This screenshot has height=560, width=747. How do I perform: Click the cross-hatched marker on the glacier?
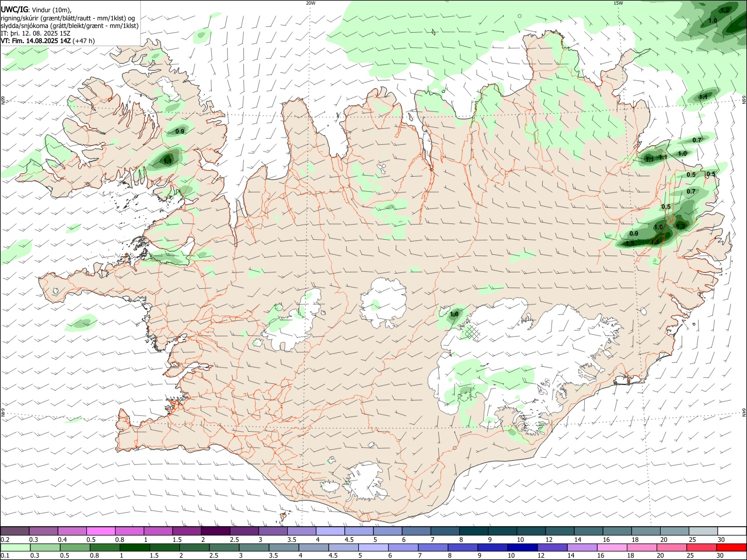point(472,332)
